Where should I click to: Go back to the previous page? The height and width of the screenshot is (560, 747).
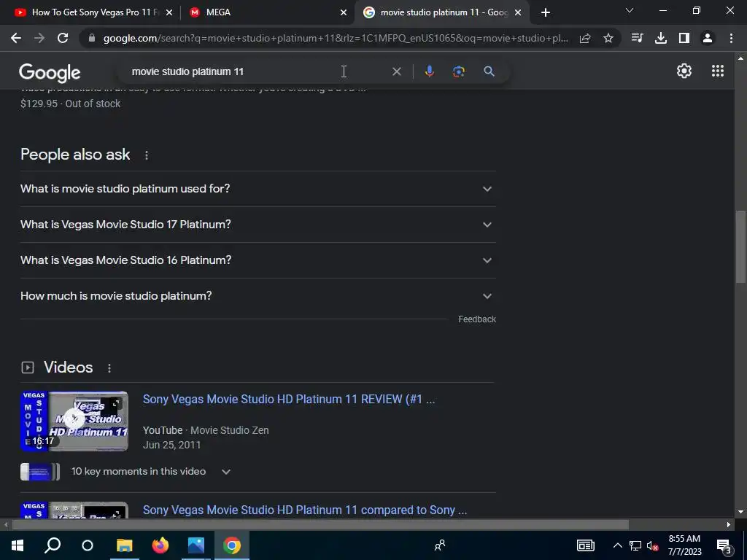point(16,38)
